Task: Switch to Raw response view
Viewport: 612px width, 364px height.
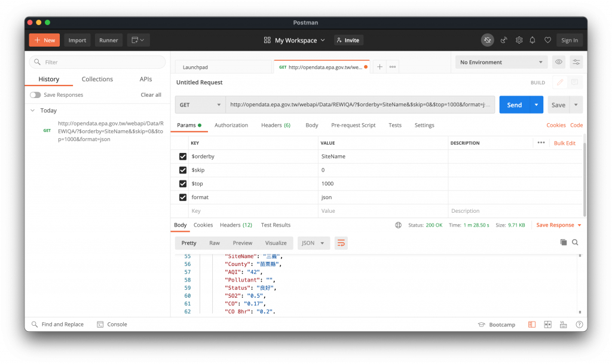Action: coord(215,243)
